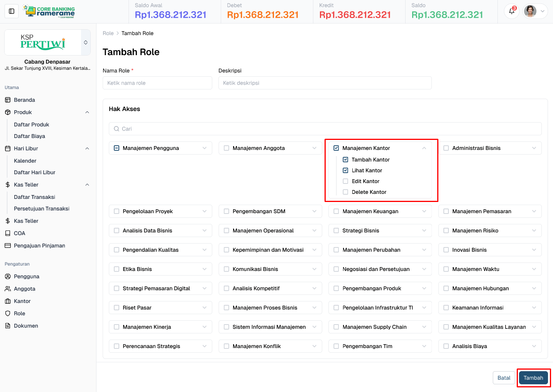Uncheck the Tambah Kantor checkbox
This screenshot has width=553, height=392.
click(x=345, y=160)
